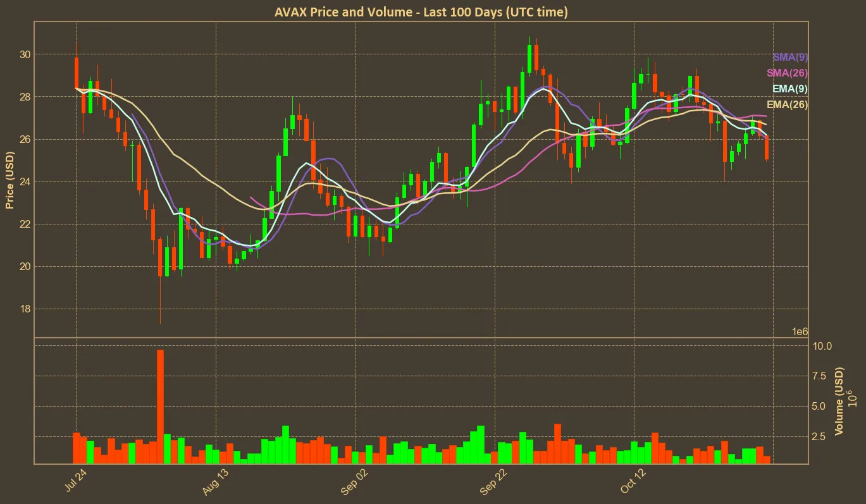Click the Sep 22 date tick label

click(493, 482)
